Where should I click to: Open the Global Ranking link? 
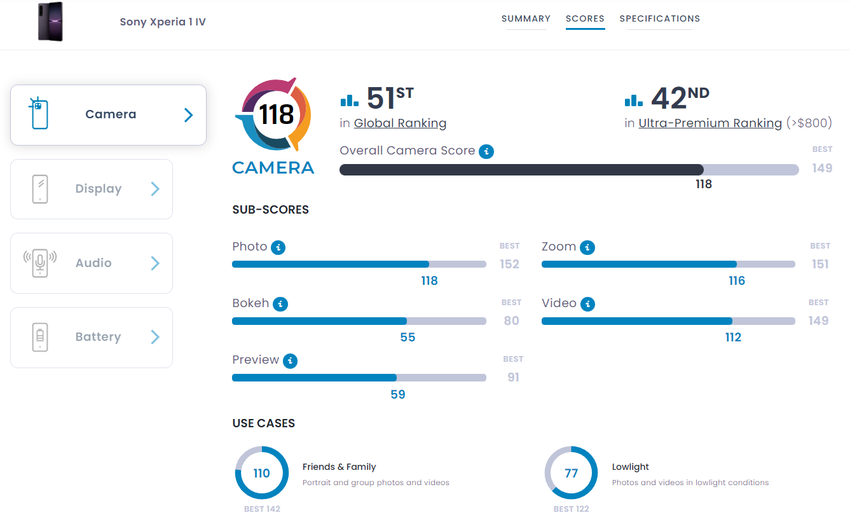pyautogui.click(x=400, y=124)
